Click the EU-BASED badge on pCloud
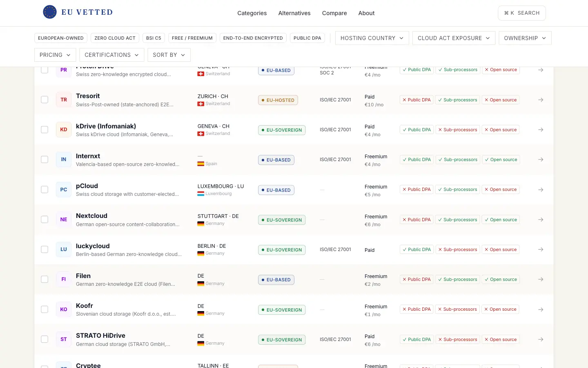This screenshot has height=368, width=588. pyautogui.click(x=276, y=190)
